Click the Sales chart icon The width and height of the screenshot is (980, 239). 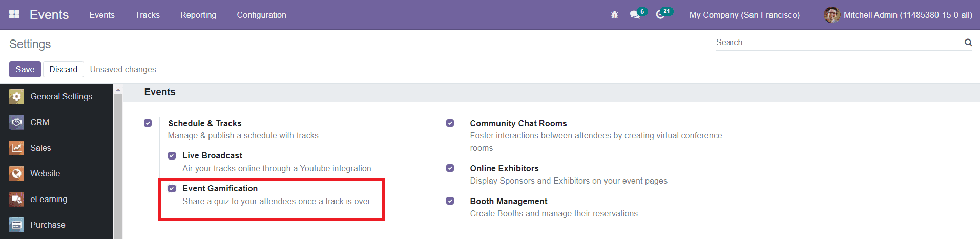(16, 148)
